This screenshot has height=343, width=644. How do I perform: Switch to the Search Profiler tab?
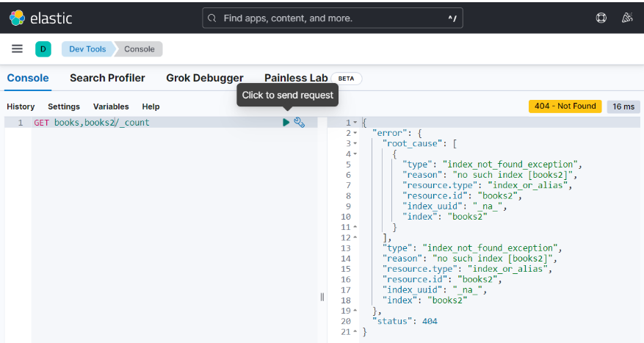tap(107, 78)
